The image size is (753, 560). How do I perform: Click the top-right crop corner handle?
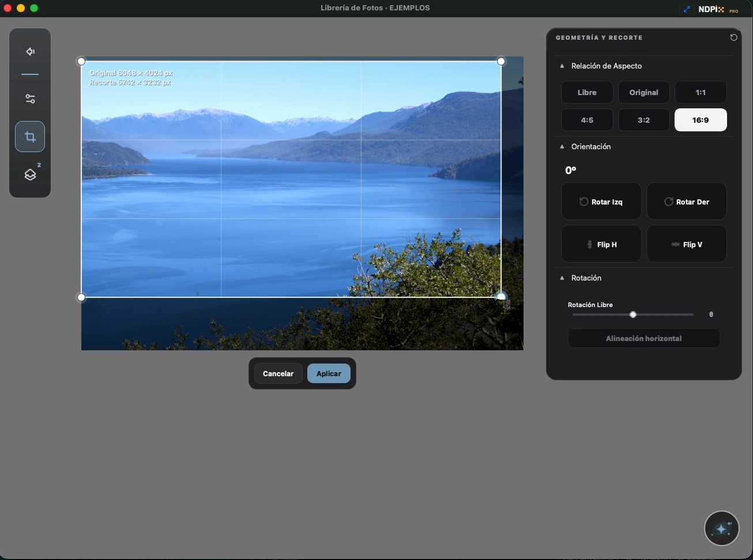[x=501, y=61]
